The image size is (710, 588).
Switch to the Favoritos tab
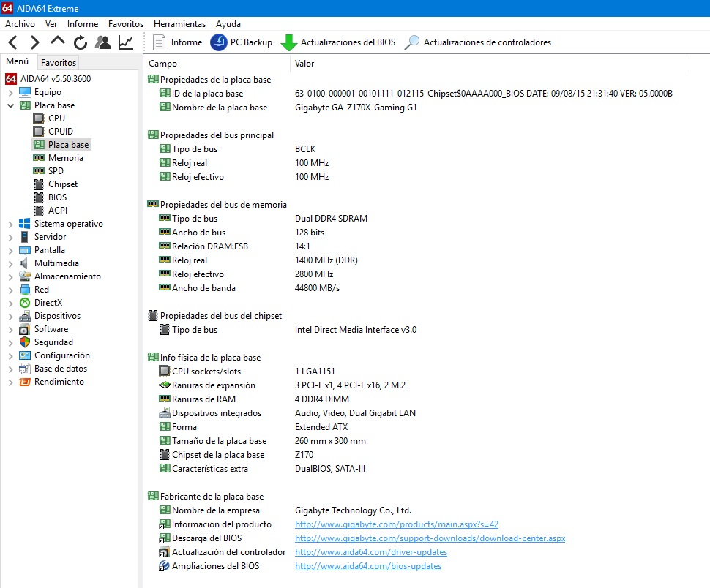[x=59, y=63]
